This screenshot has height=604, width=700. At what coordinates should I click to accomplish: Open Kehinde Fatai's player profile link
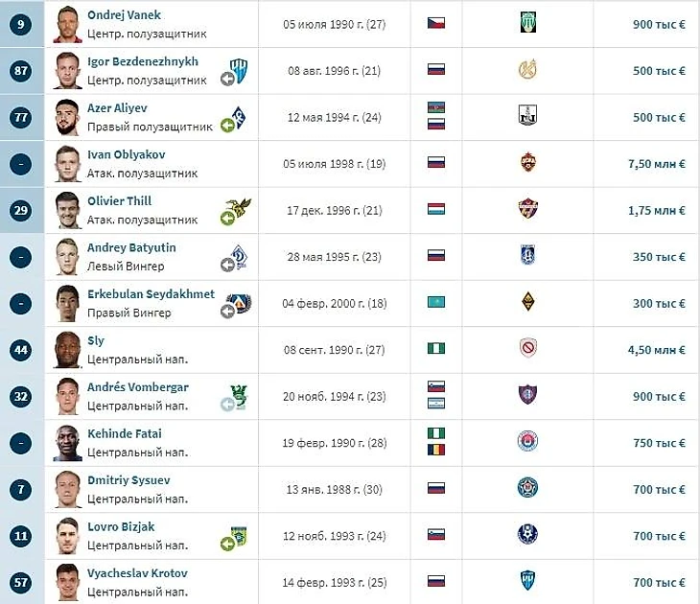[124, 434]
